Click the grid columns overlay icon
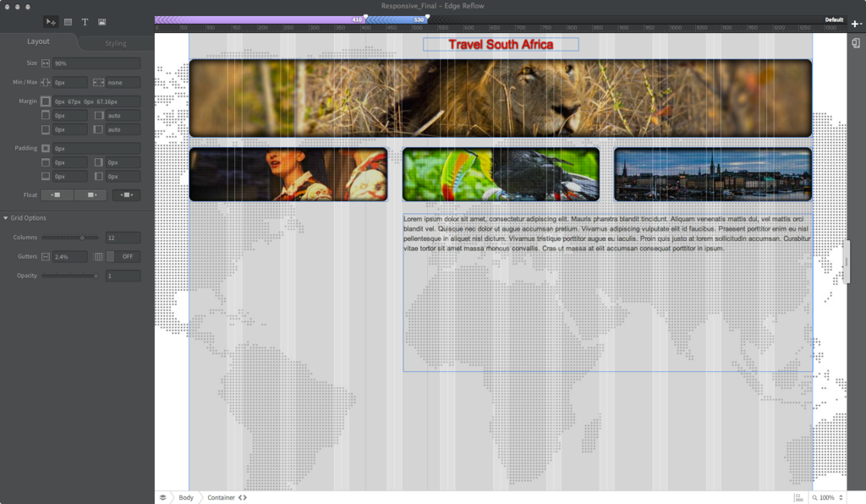 [x=98, y=257]
